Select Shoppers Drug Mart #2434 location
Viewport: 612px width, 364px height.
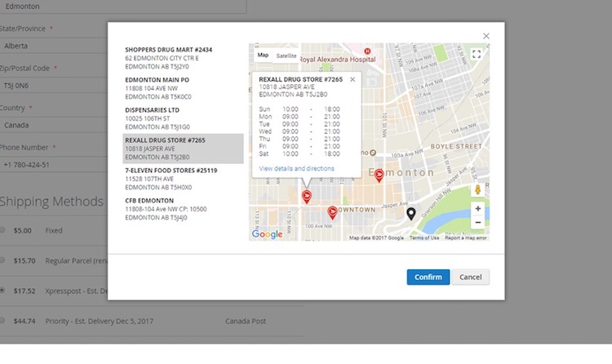(x=183, y=58)
